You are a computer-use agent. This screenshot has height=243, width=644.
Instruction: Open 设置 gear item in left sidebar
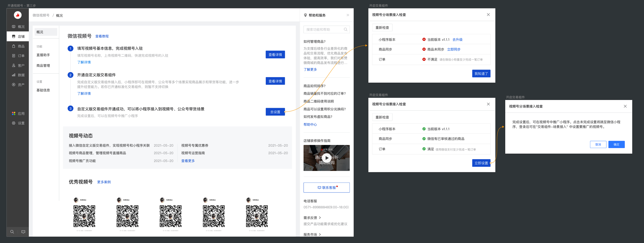[18, 123]
